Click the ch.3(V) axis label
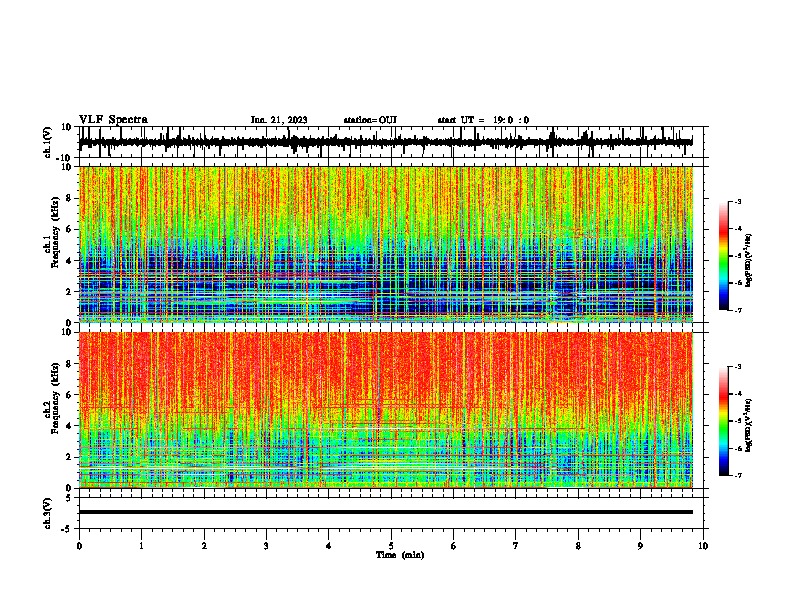The height and width of the screenshot is (612, 792). click(x=47, y=513)
